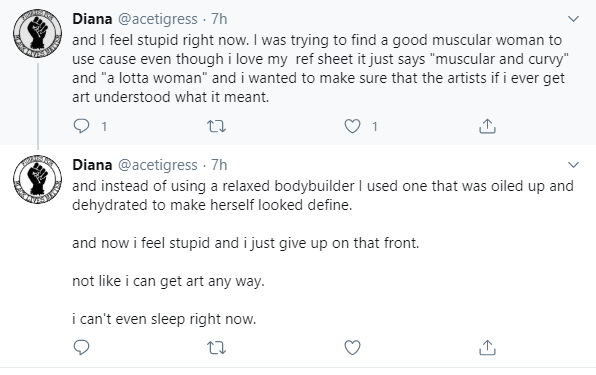Click @acetigress handle in the first tweet
Image resolution: width=596 pixels, height=375 pixels.
tap(158, 19)
